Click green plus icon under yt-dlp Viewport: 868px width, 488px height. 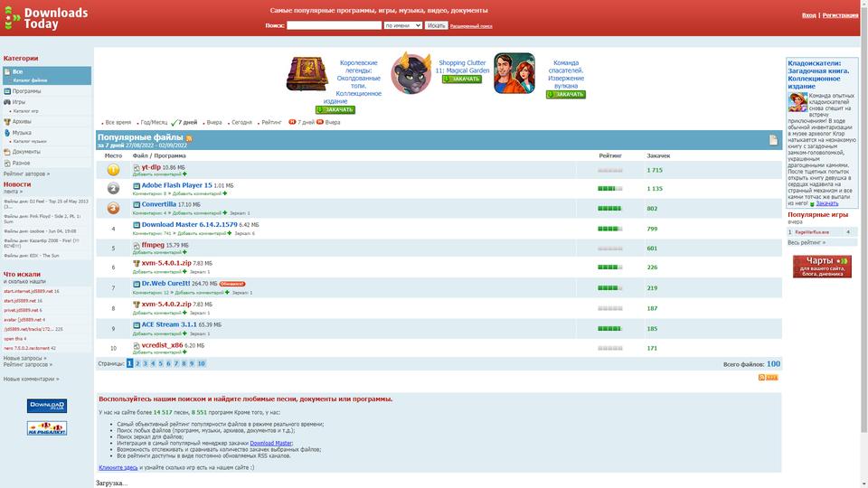pos(184,174)
